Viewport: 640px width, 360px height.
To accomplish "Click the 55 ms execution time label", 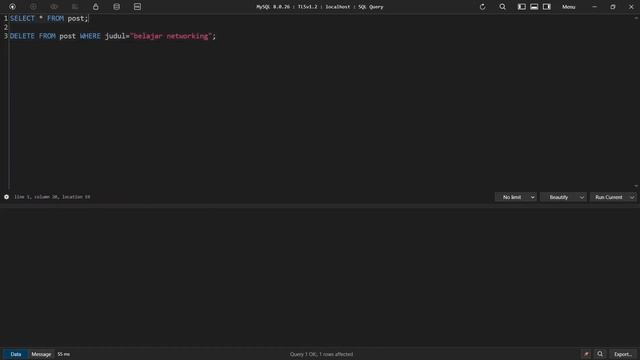I will point(64,354).
